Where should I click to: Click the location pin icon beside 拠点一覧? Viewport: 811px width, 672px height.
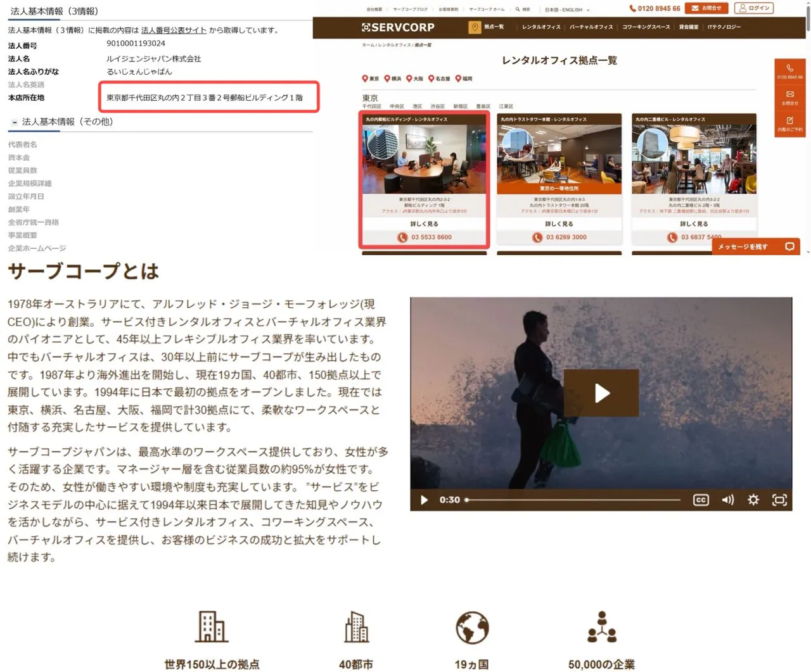[x=475, y=27]
